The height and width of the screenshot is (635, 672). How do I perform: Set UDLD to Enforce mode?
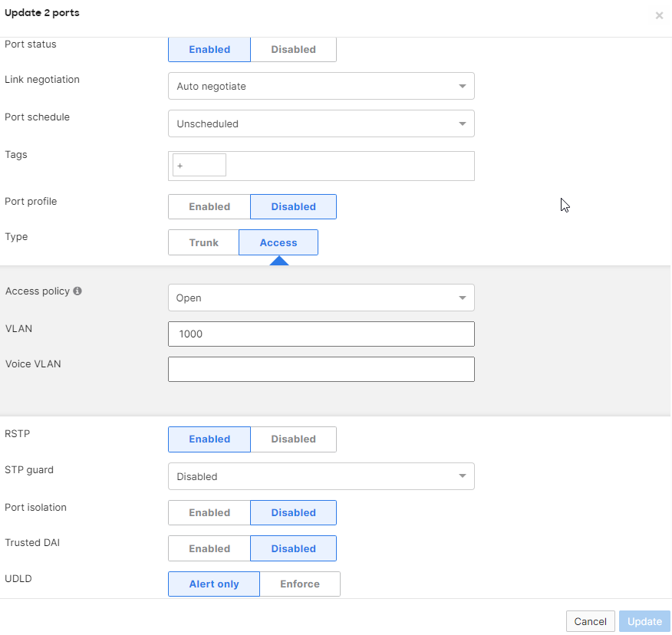click(300, 584)
